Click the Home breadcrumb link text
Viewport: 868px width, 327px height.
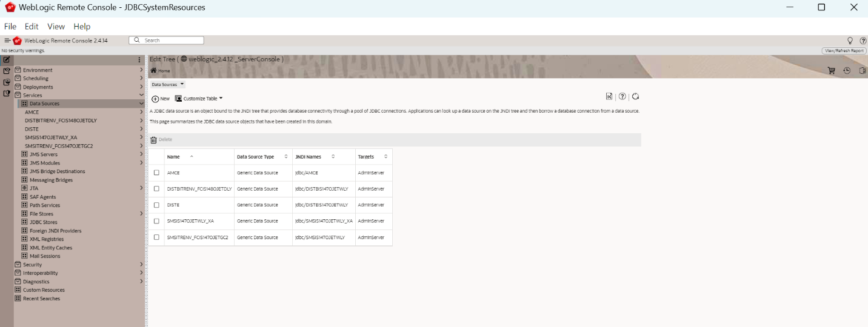point(164,71)
